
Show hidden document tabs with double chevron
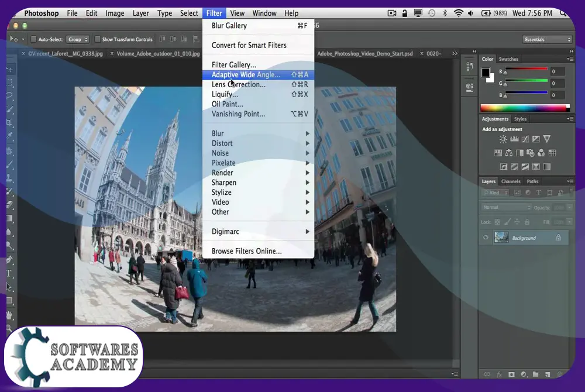pyautogui.click(x=455, y=53)
